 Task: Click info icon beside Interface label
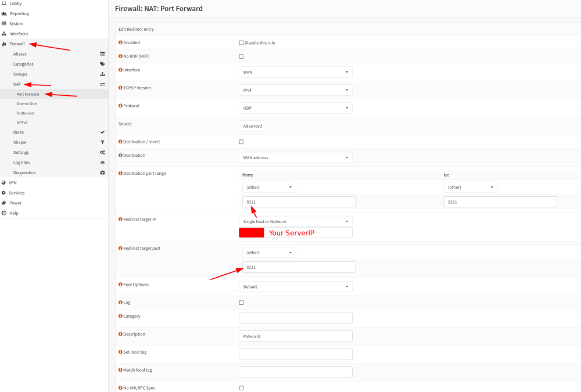[120, 70]
